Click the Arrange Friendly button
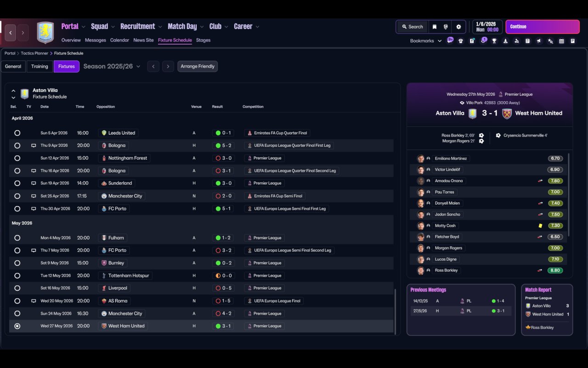Image resolution: width=588 pixels, height=368 pixels. 198,66
